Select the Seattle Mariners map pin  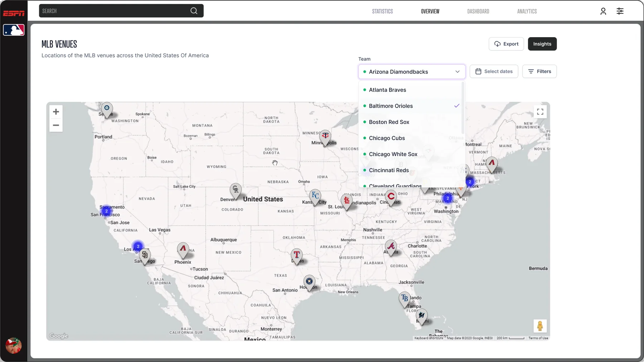(x=107, y=110)
